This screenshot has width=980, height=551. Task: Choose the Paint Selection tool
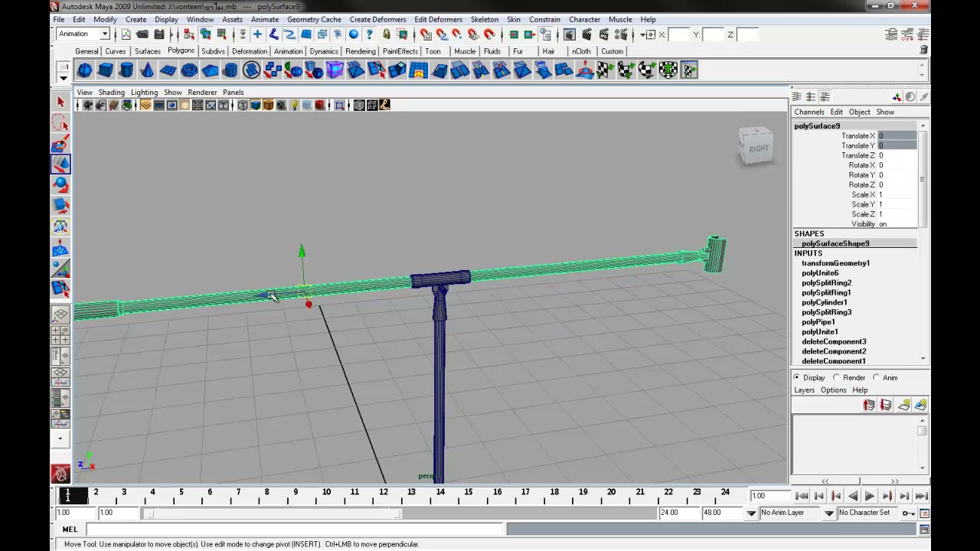click(x=60, y=143)
